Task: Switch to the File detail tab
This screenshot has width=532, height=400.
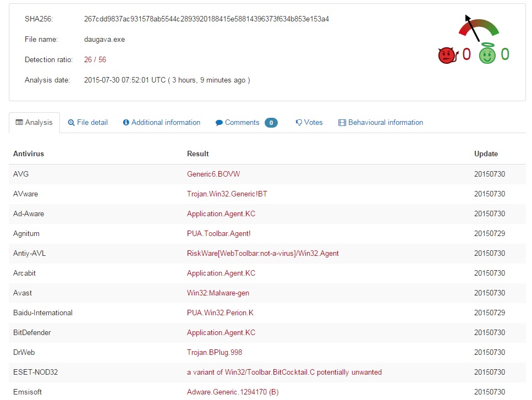Action: [88, 123]
